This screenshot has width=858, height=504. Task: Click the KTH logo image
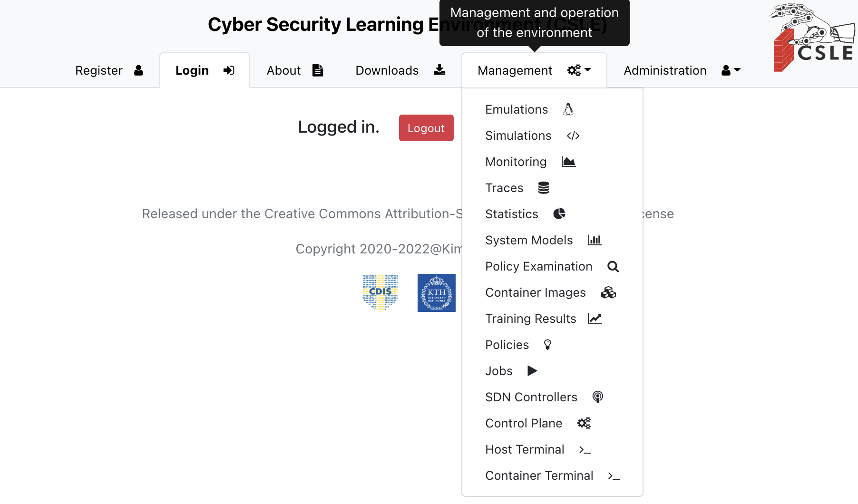point(436,293)
